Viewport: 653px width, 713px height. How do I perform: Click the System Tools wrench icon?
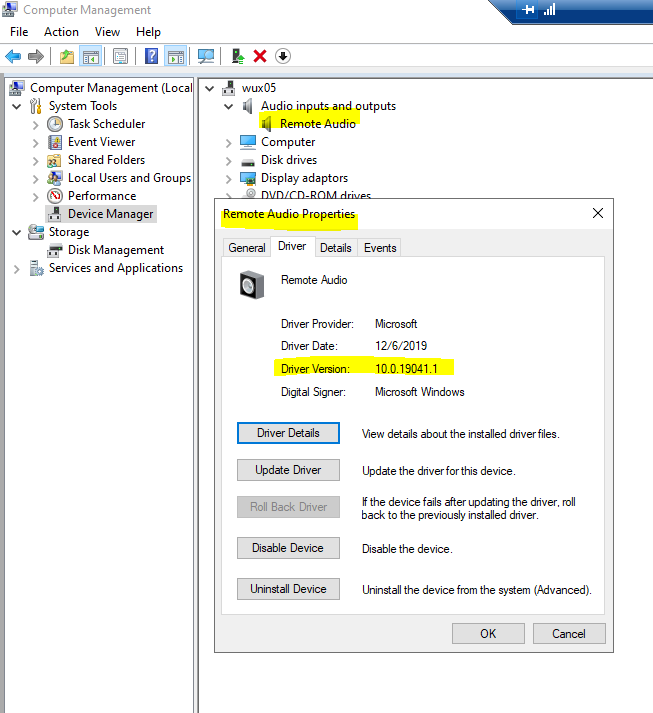[36, 106]
